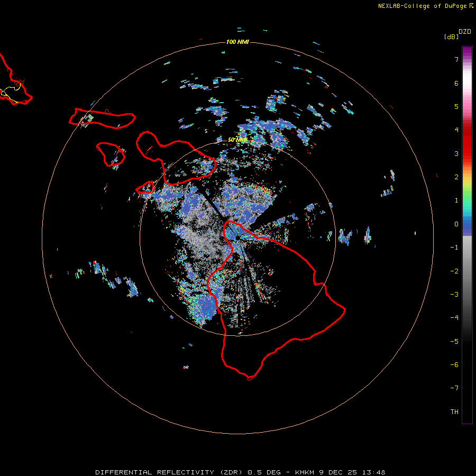
Task: Click the -1 value on color scale
Action: 454,248
